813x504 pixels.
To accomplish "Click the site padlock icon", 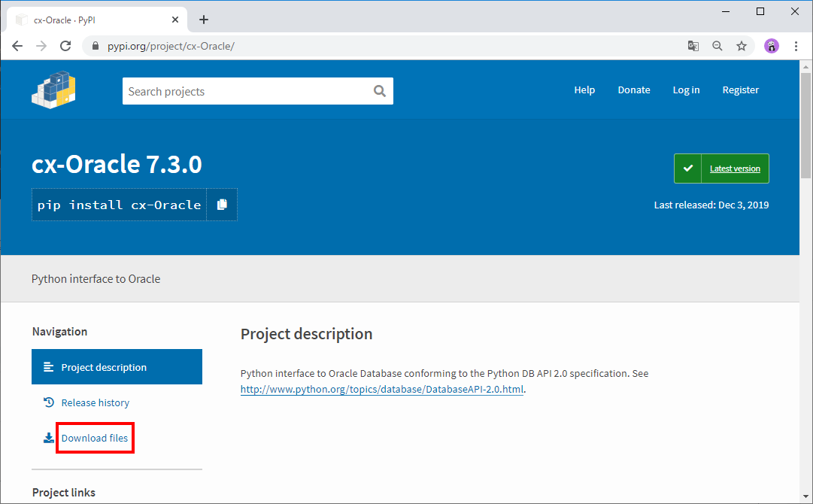I will coord(96,46).
